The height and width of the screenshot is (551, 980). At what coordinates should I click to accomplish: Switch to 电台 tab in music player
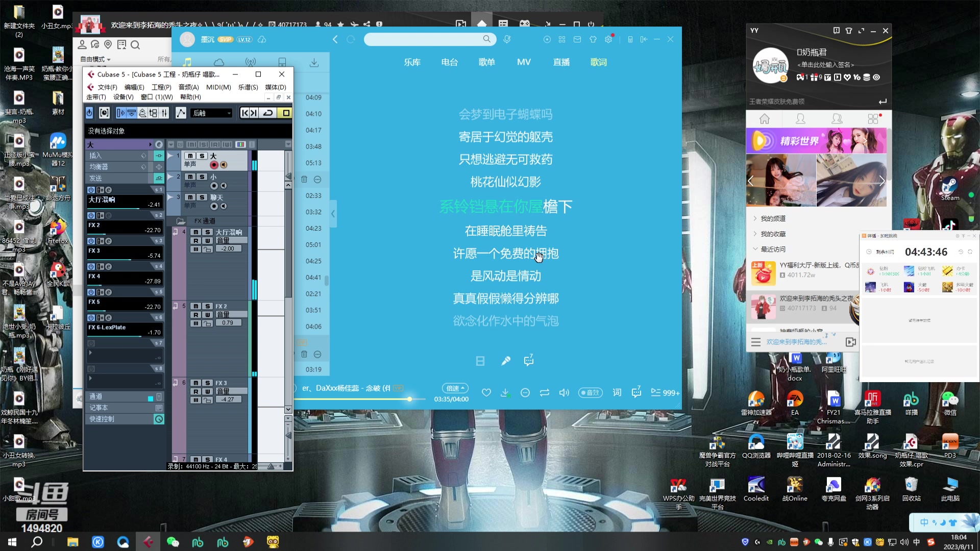tap(450, 62)
